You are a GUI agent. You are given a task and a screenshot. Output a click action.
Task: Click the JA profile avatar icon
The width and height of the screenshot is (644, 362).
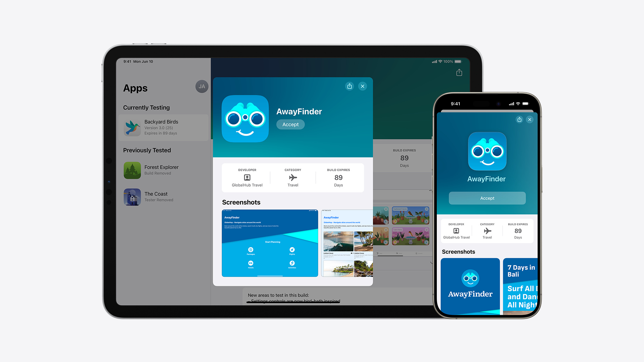click(202, 86)
